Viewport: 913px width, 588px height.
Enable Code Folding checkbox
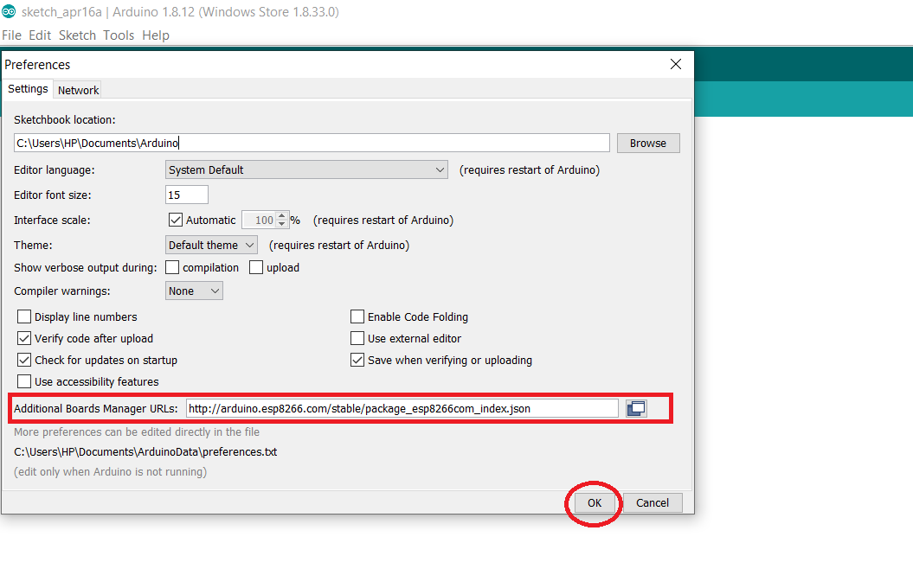[357, 316]
